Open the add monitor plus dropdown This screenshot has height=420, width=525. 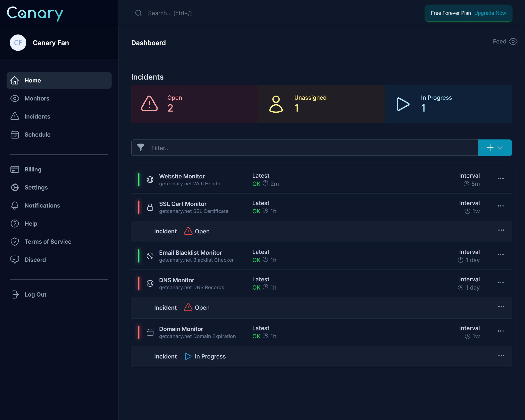[495, 148]
